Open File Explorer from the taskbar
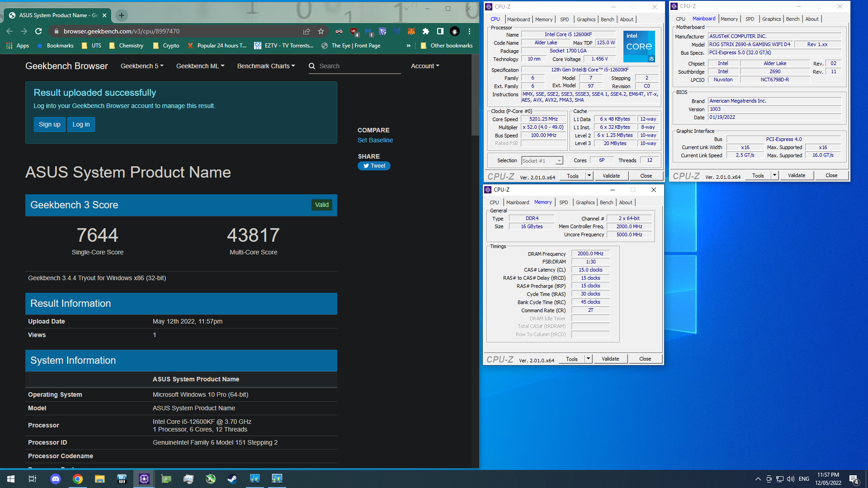 99,479
